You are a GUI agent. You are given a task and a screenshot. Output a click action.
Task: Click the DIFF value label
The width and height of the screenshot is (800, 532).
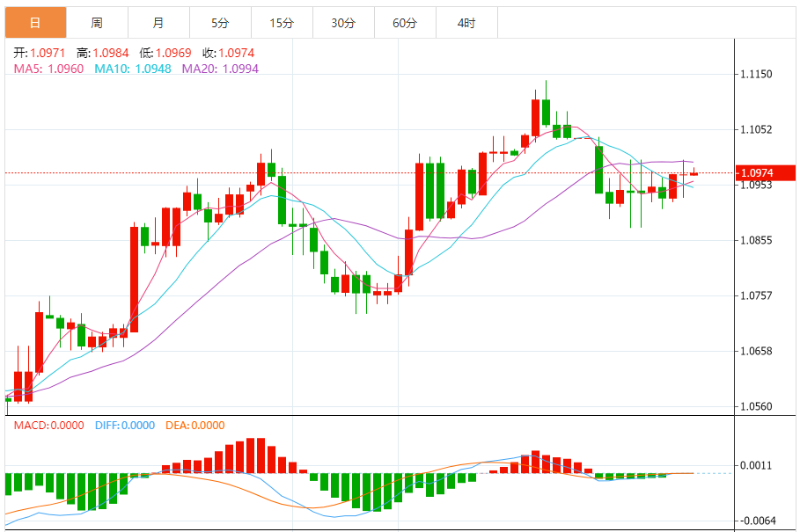tap(123, 426)
